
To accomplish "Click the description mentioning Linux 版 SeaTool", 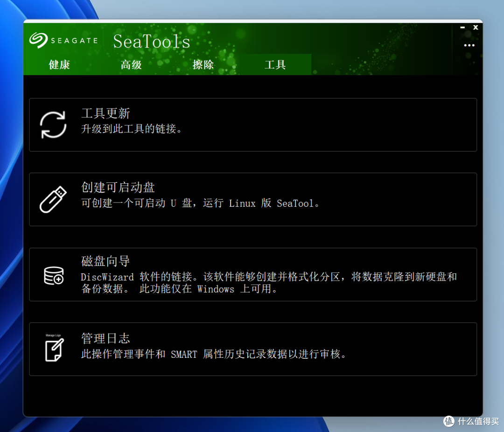I will [200, 203].
